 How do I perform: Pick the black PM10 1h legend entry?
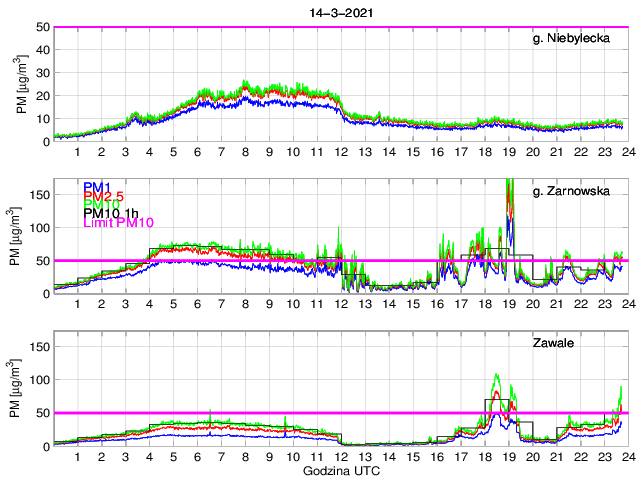(x=112, y=213)
